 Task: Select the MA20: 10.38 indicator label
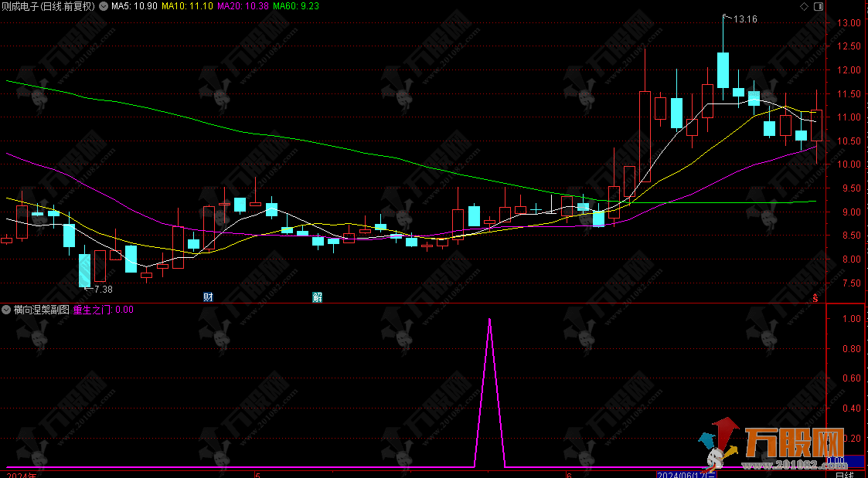243,7
